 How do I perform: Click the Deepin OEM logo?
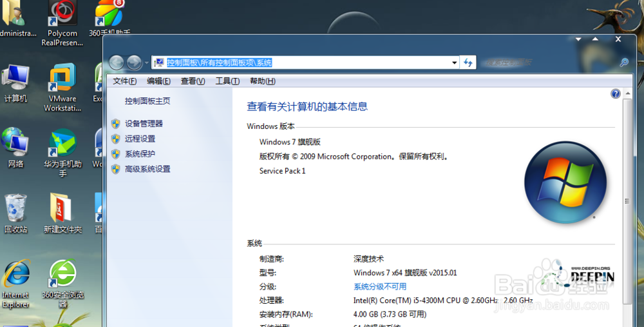(x=578, y=275)
